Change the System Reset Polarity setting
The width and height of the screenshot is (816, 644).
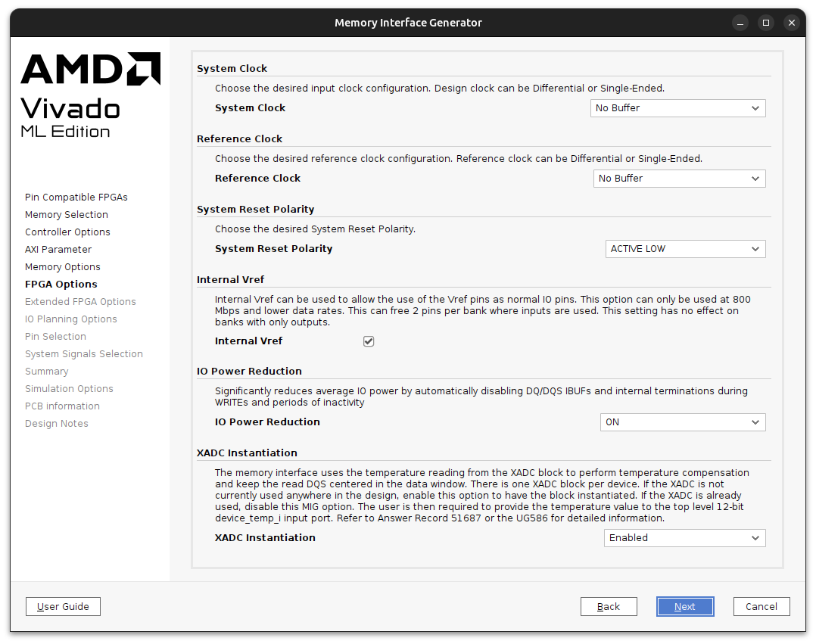684,248
